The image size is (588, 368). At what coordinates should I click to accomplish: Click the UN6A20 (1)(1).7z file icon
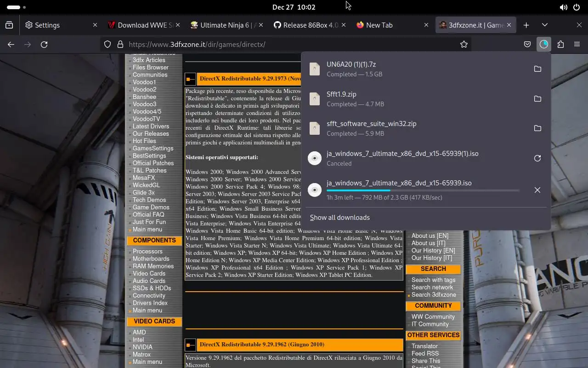pyautogui.click(x=315, y=69)
